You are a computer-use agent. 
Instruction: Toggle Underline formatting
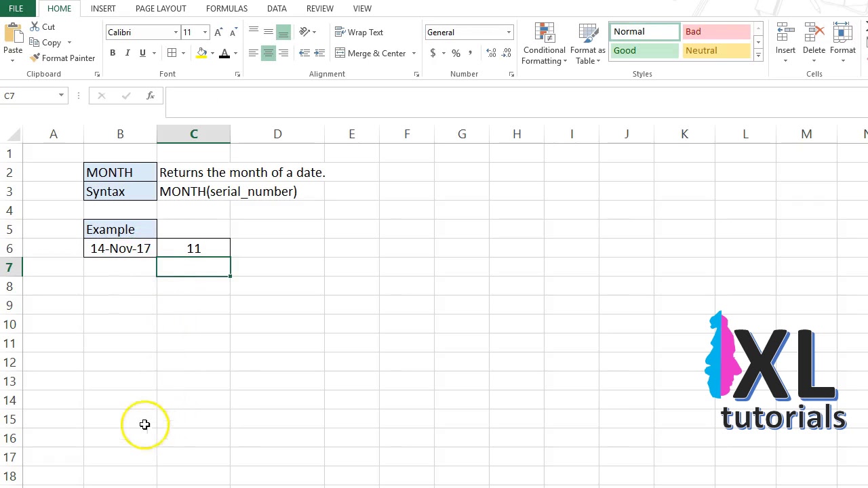click(x=142, y=53)
